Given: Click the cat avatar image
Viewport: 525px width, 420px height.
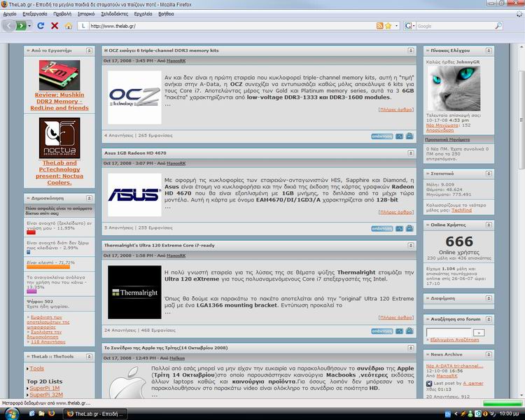Looking at the screenshot, I should [x=454, y=88].
